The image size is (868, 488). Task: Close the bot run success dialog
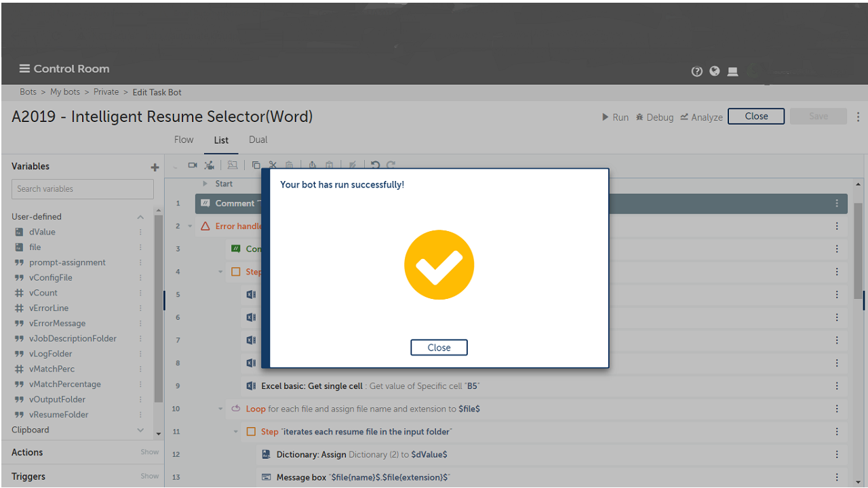(x=439, y=348)
